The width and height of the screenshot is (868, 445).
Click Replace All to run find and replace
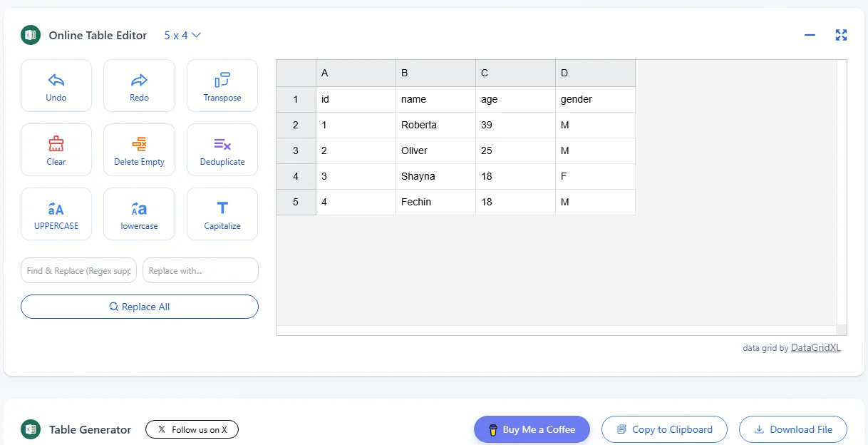coord(139,306)
